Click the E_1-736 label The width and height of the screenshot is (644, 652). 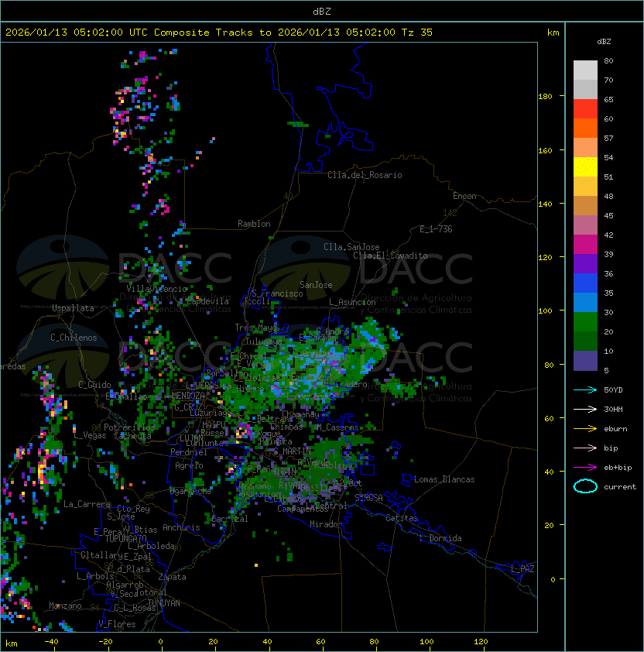coord(436,229)
